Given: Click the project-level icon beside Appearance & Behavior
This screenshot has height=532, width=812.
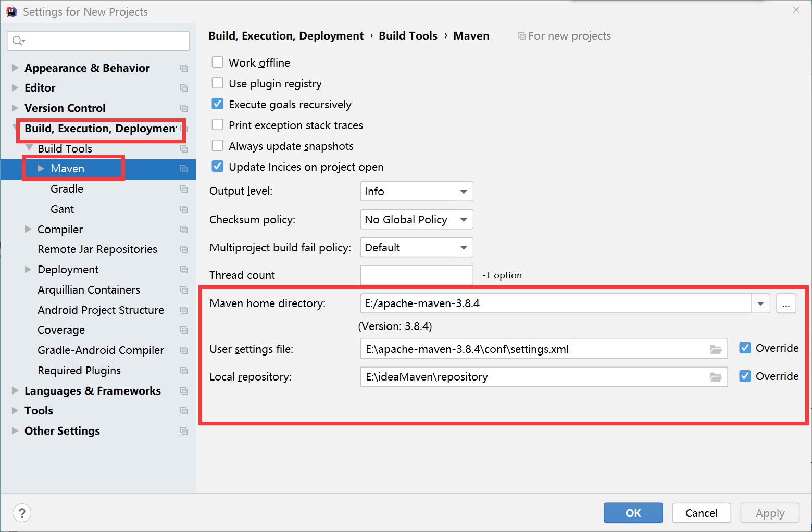Looking at the screenshot, I should pos(184,68).
